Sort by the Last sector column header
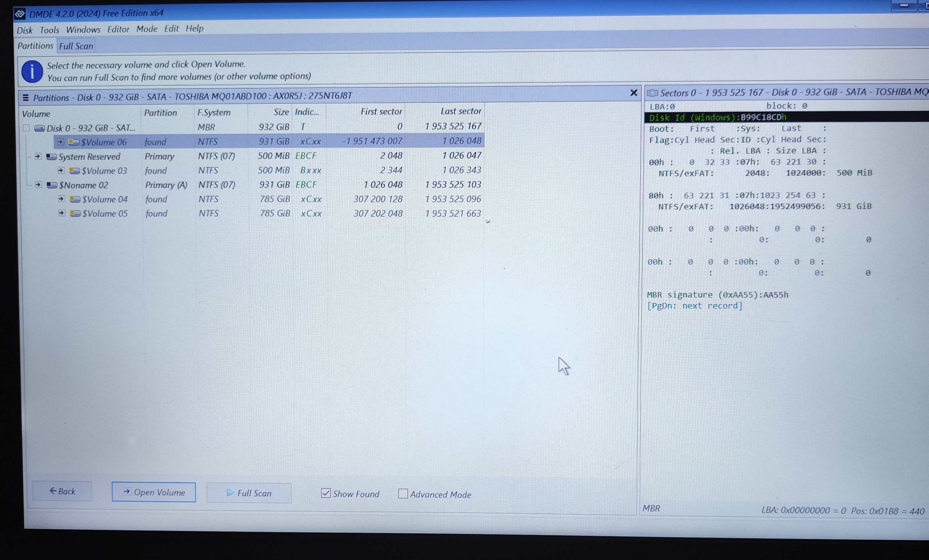This screenshot has width=929, height=560. point(444,111)
